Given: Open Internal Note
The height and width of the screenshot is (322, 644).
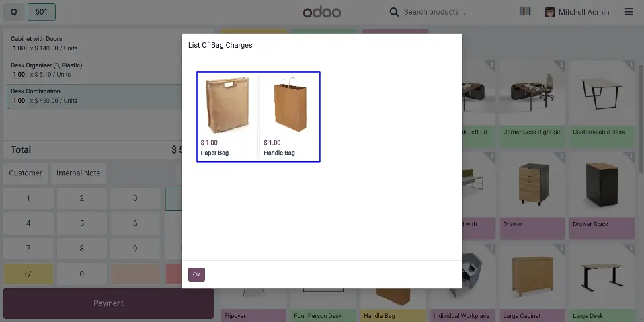Looking at the screenshot, I should coord(79,173).
